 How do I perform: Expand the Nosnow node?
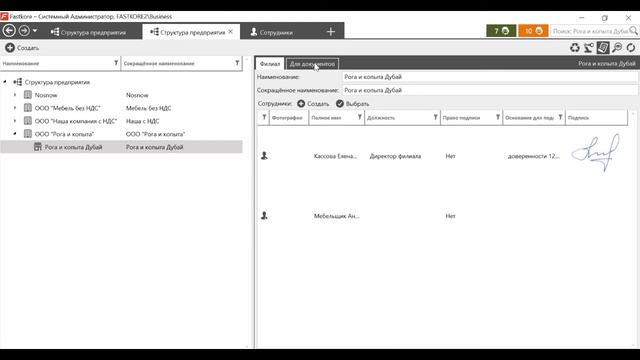coord(15,95)
